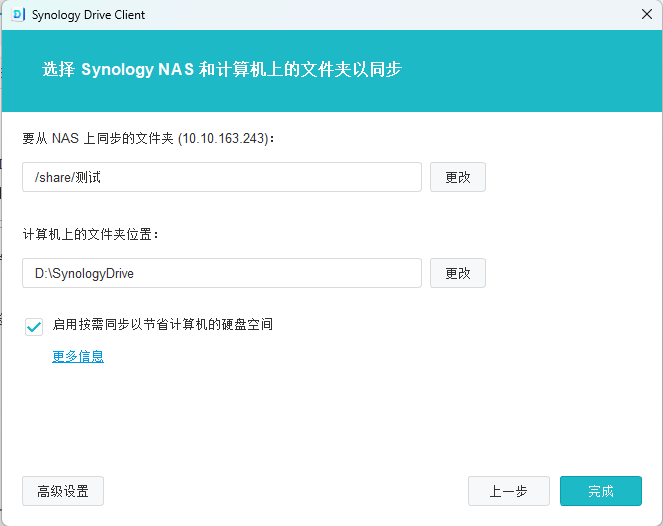Open the 更多信息 link
This screenshot has width=663, height=526.
[x=78, y=356]
